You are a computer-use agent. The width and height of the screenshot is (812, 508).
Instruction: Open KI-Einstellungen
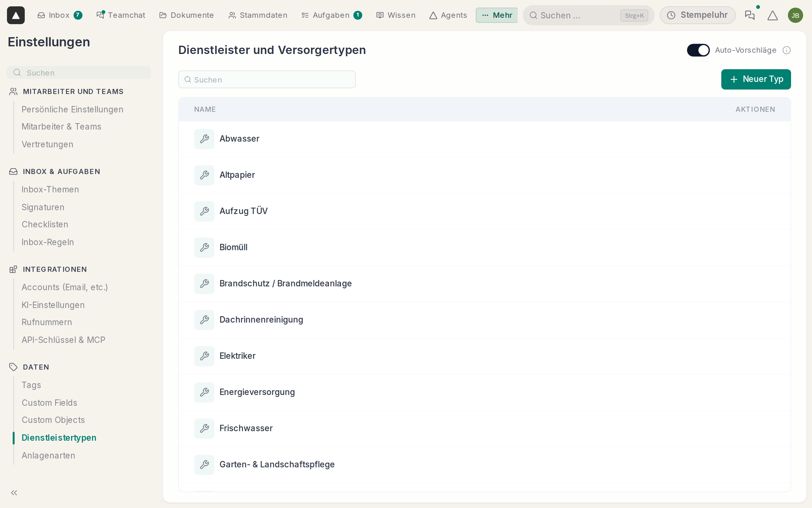53,305
